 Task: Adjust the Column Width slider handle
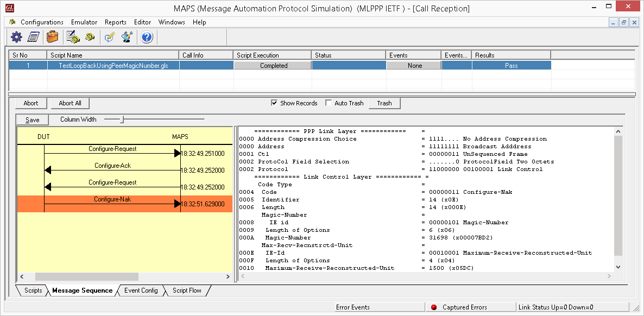pyautogui.click(x=122, y=119)
